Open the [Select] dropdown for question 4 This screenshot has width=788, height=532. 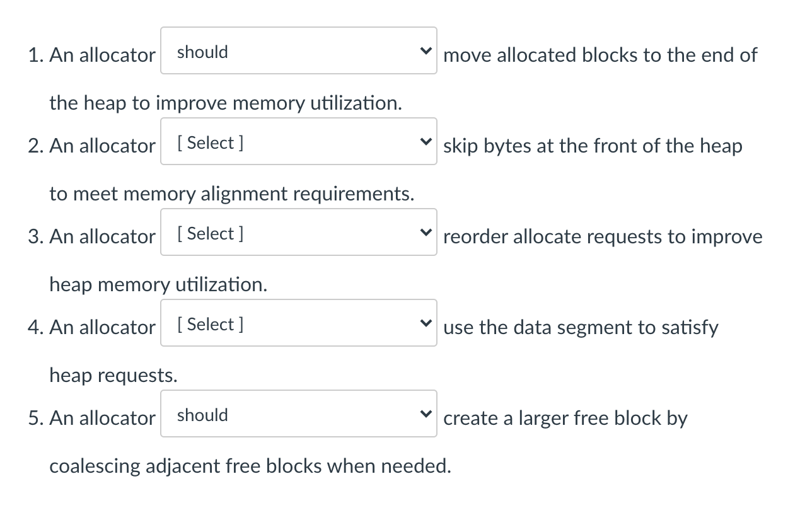tap(298, 323)
